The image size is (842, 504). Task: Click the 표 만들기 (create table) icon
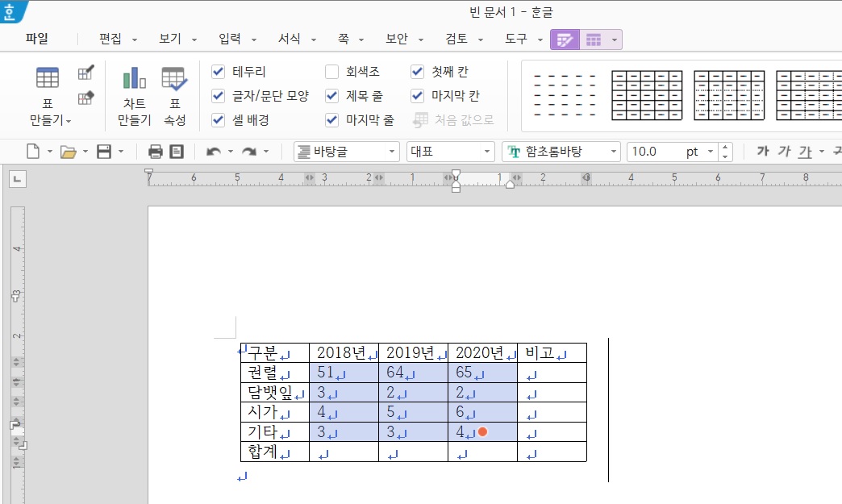(48, 80)
